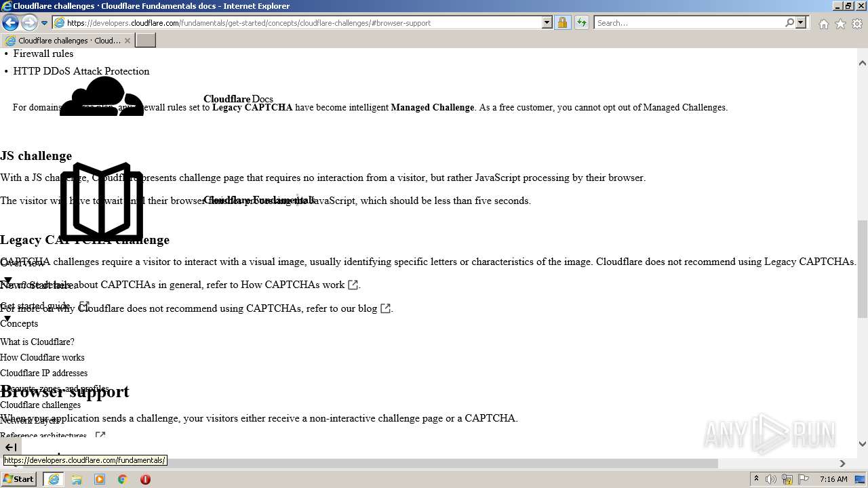The height and width of the screenshot is (488, 868).
Task: Click the vertical scrollbar up arrow
Action: coord(863,63)
